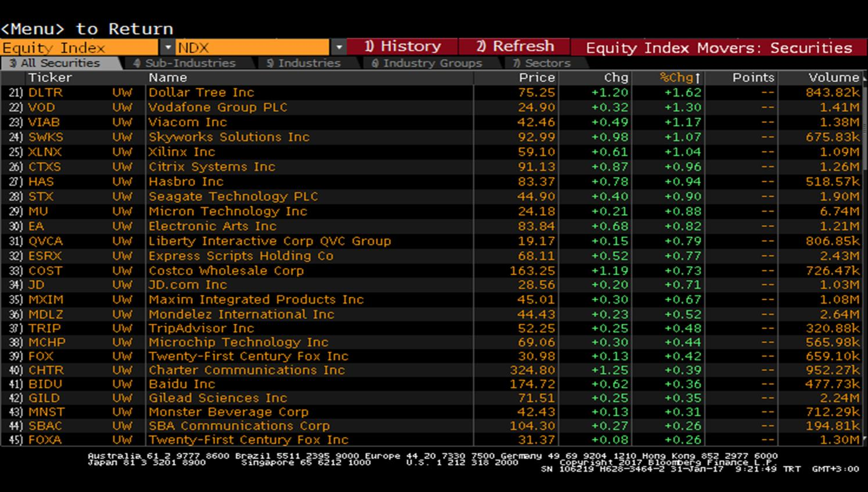Click the Equity Index input field
Viewport: 868px width, 492px height.
[80, 48]
